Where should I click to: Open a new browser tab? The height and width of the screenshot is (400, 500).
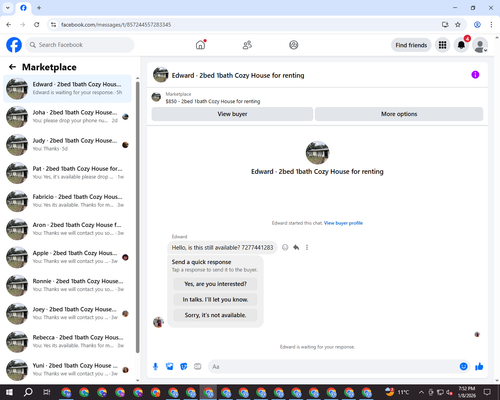tap(39, 7)
